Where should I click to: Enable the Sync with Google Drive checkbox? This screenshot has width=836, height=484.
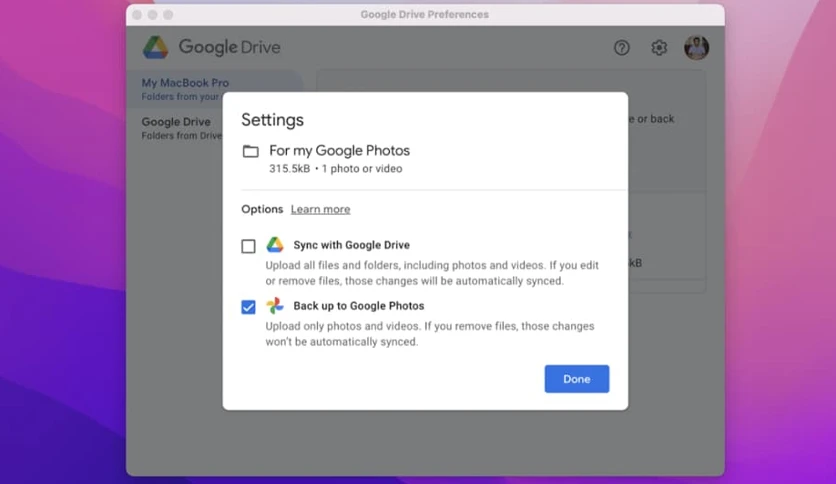tap(248, 246)
